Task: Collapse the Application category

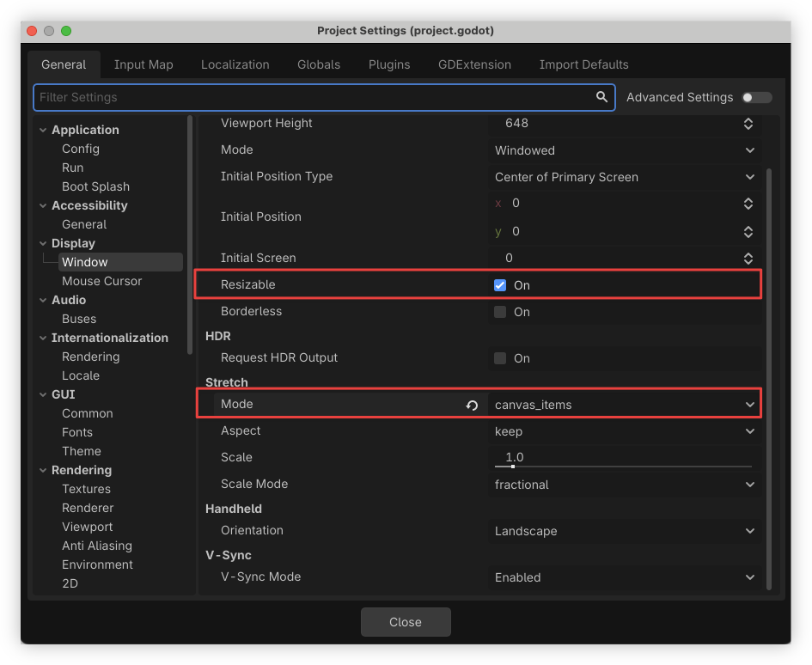Action: pyautogui.click(x=43, y=130)
